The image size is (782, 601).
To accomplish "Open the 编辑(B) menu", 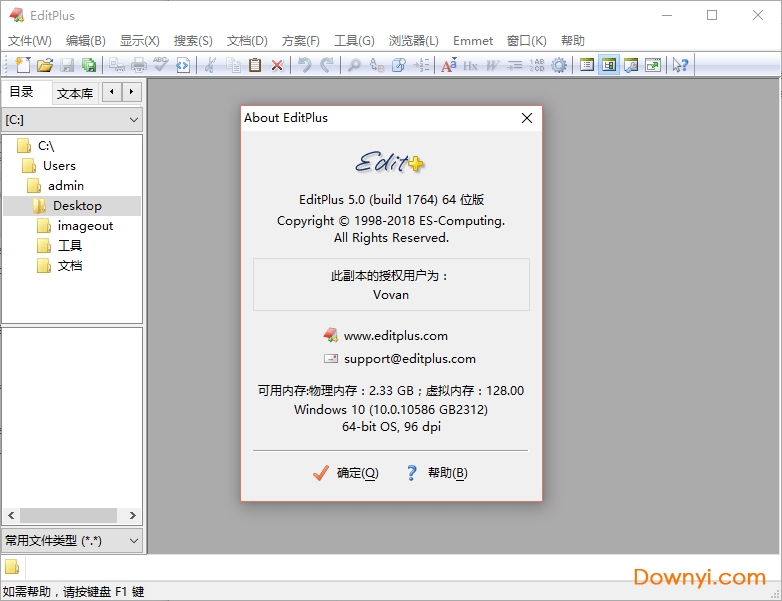I will (86, 41).
